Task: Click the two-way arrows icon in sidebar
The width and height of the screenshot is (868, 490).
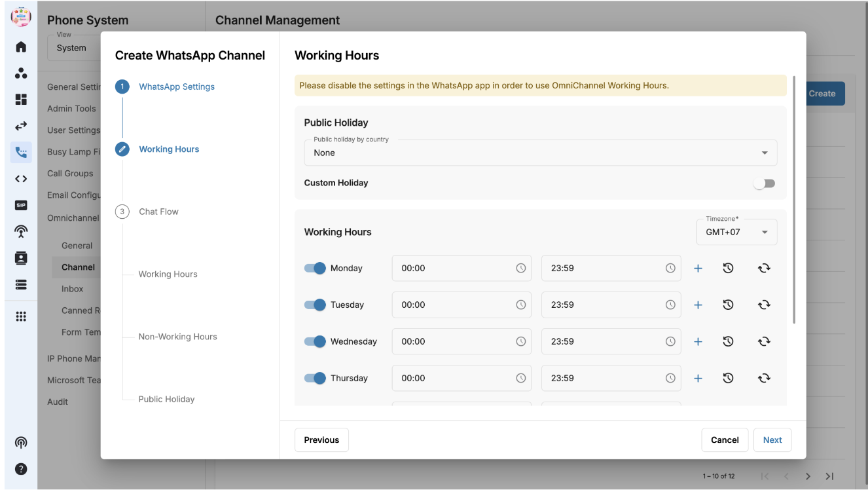Action: coord(21,126)
